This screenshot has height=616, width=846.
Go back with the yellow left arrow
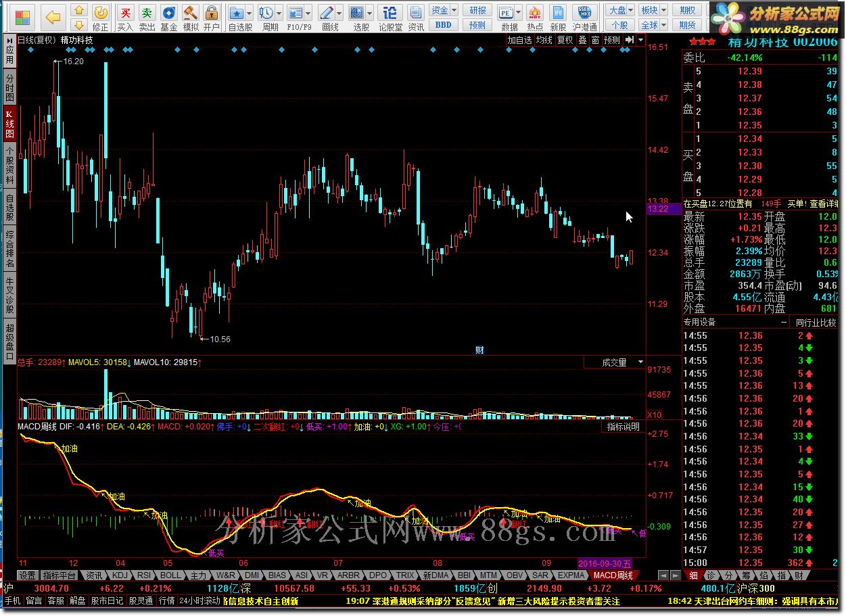[53, 16]
